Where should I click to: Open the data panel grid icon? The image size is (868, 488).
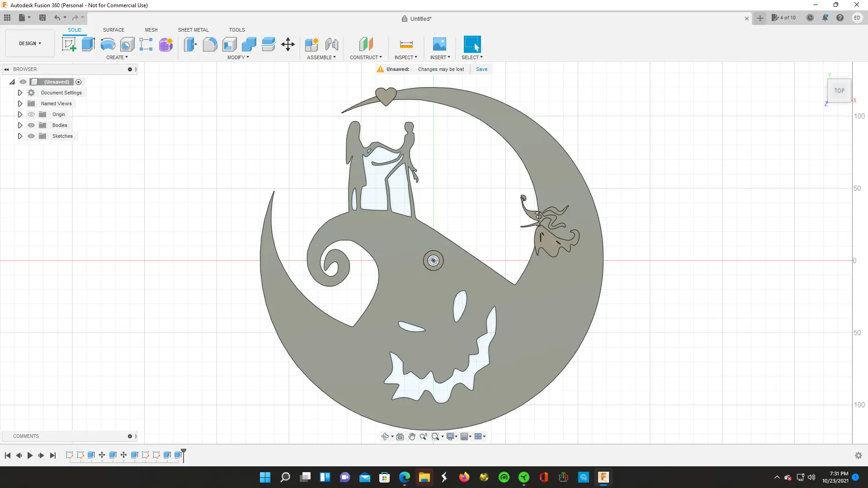pos(7,18)
